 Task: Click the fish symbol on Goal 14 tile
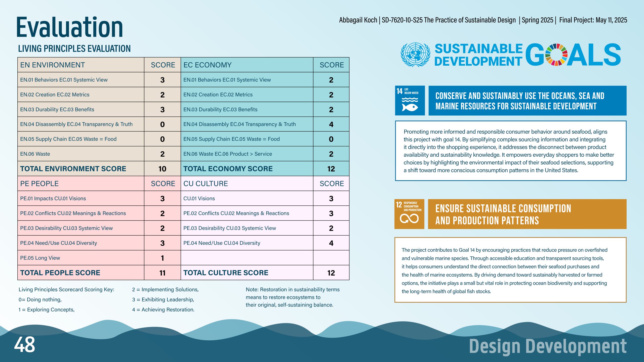point(410,107)
